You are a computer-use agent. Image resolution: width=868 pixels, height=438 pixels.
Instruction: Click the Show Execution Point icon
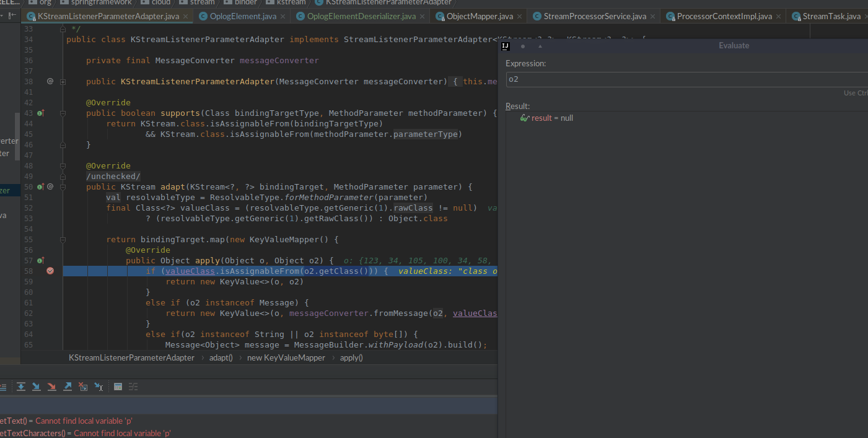pyautogui.click(x=2, y=387)
